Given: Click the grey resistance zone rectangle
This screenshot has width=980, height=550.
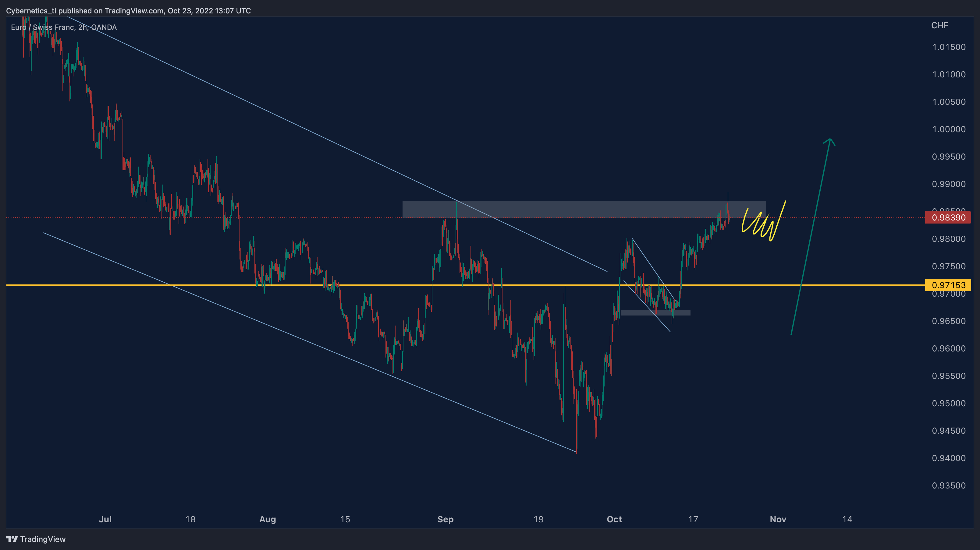Looking at the screenshot, I should (584, 210).
